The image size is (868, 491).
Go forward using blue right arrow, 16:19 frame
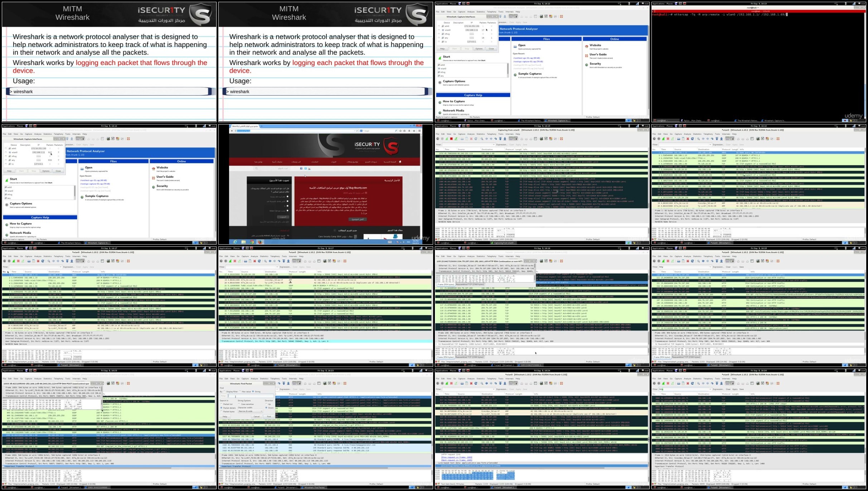coord(708,261)
